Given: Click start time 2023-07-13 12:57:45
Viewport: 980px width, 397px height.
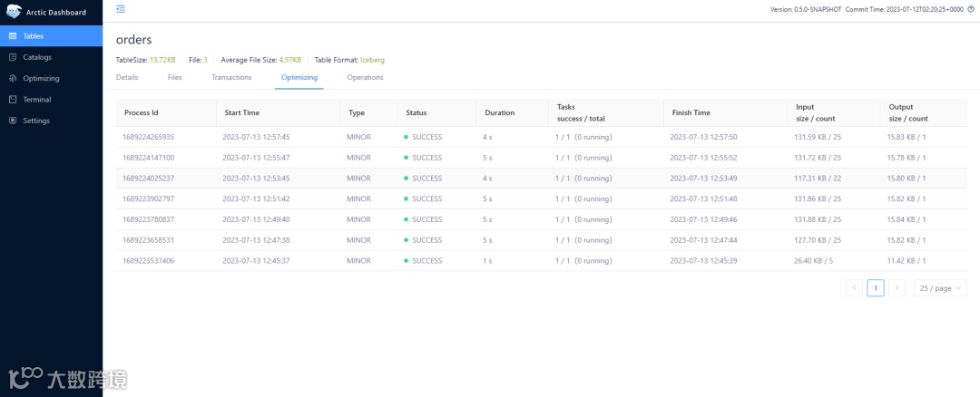Looking at the screenshot, I should pyautogui.click(x=256, y=137).
